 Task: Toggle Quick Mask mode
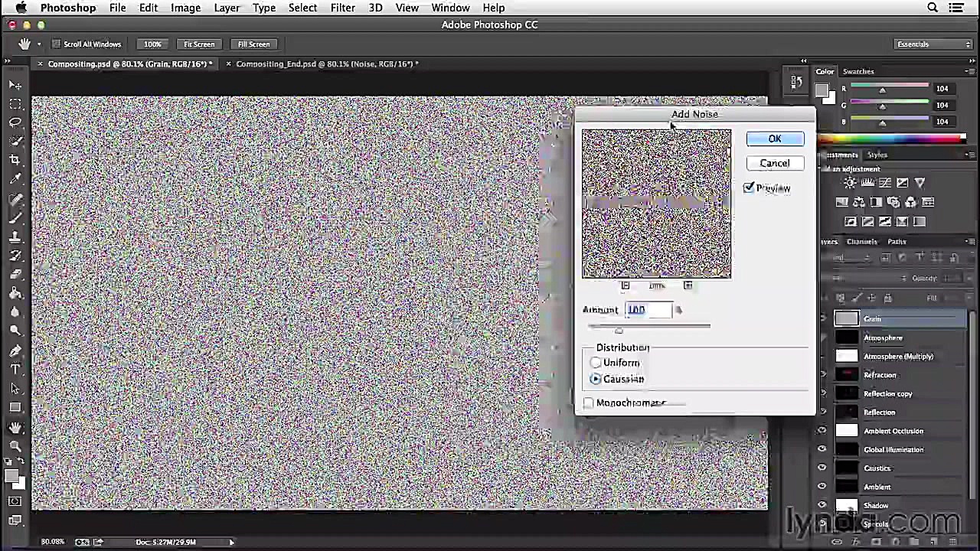tap(15, 502)
